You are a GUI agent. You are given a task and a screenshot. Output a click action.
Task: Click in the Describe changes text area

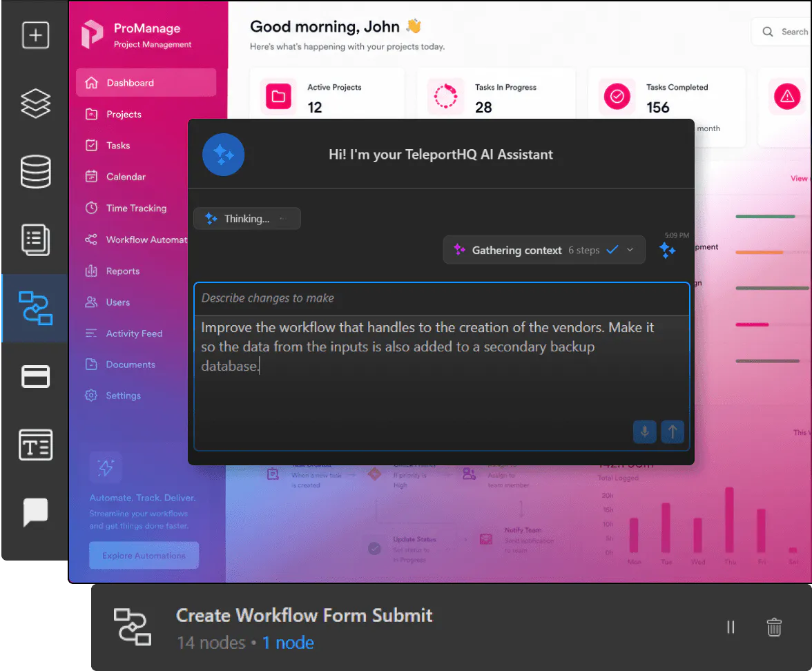(x=442, y=367)
